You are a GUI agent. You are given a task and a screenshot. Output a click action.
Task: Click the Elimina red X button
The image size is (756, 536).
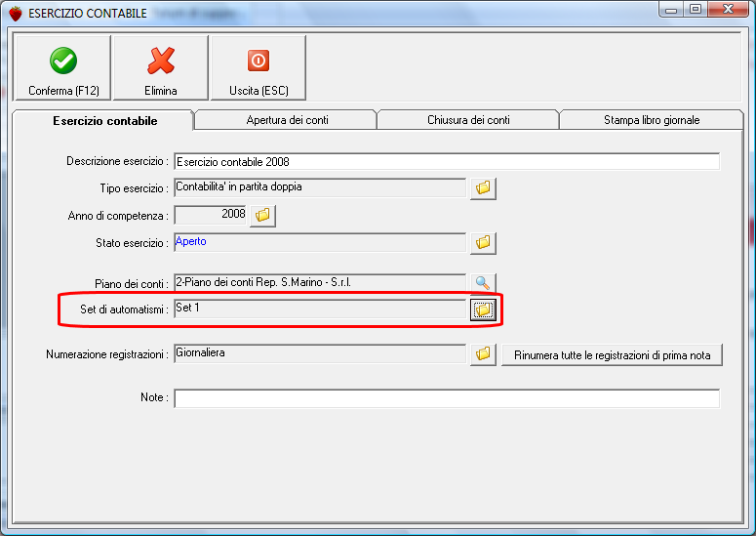point(161,67)
